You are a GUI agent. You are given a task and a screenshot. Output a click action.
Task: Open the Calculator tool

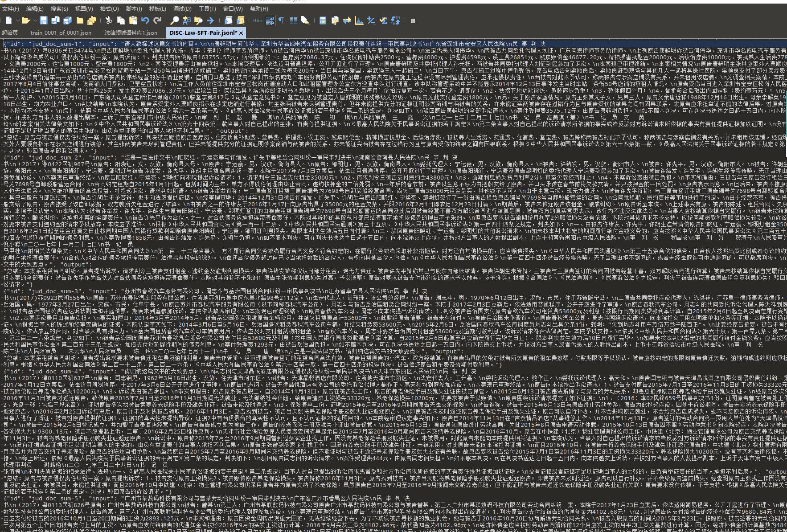click(x=323, y=20)
